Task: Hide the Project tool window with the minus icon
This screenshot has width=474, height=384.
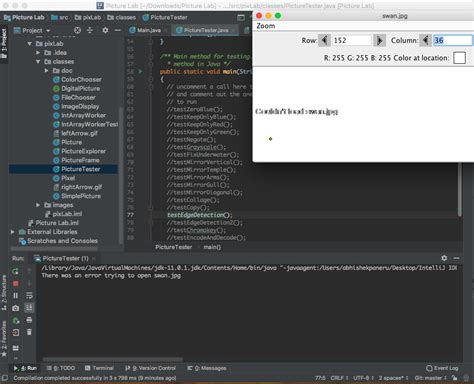Action: click(117, 30)
